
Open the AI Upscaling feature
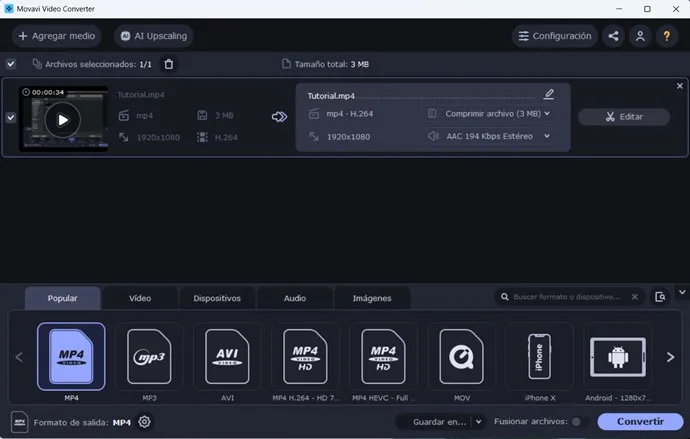[x=154, y=36]
